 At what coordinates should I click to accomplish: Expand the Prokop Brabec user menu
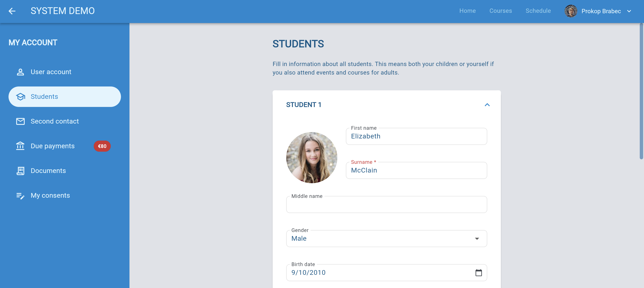pos(629,11)
